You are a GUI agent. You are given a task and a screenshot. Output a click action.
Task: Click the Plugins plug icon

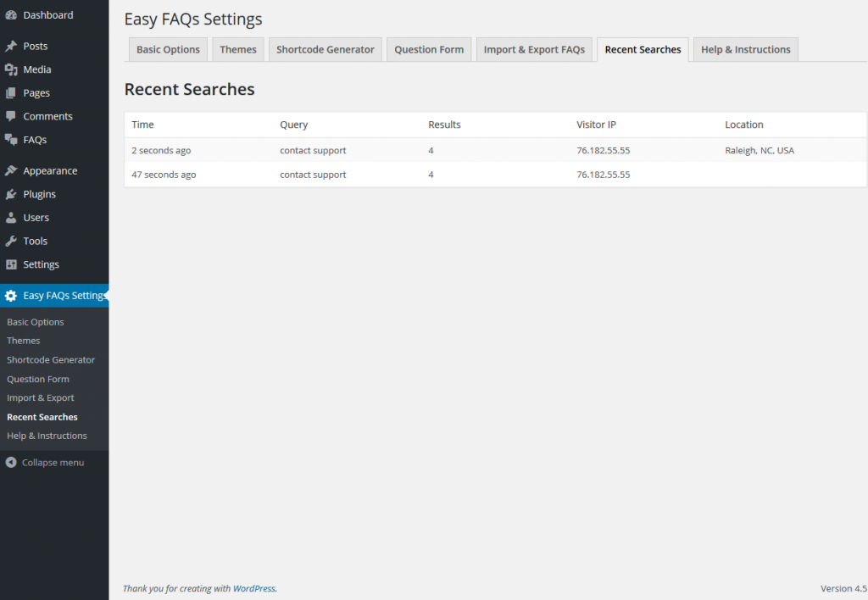11,194
